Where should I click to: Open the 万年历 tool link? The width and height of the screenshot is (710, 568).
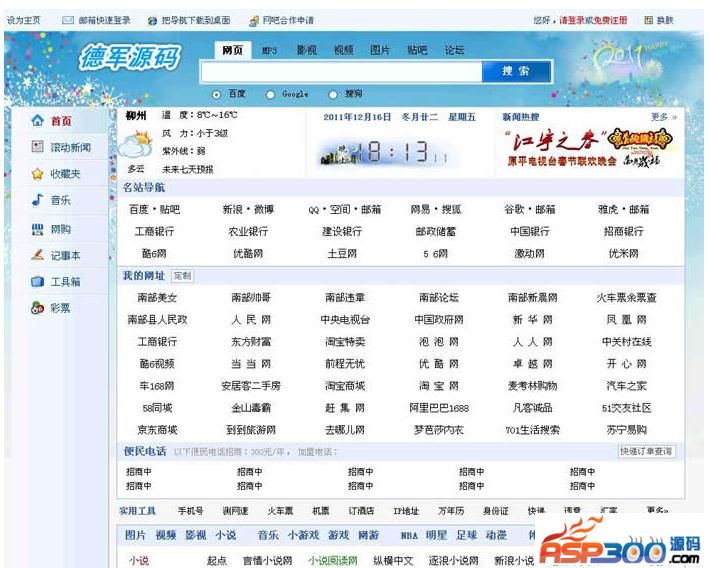pos(451,511)
